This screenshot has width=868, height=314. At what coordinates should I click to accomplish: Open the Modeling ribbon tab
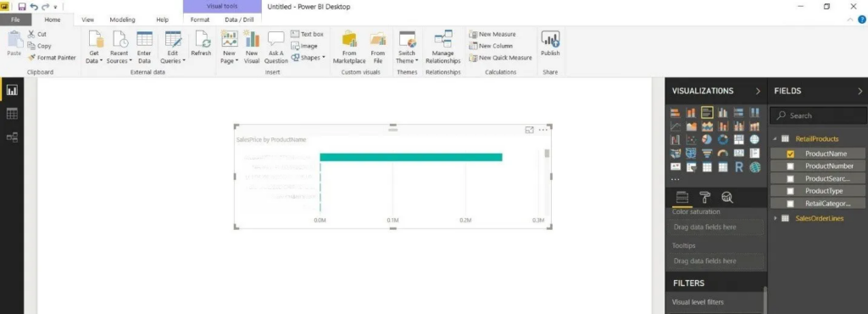pos(122,20)
